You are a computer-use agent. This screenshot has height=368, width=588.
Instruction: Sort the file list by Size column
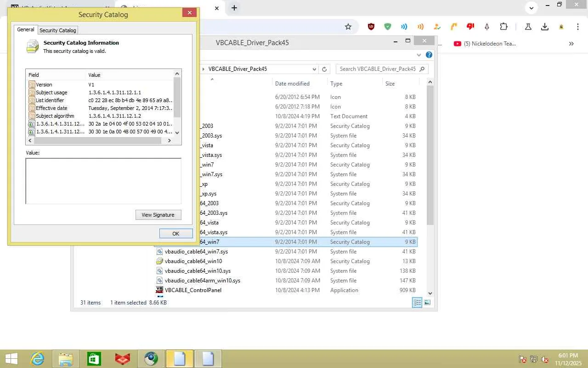pyautogui.click(x=401, y=83)
